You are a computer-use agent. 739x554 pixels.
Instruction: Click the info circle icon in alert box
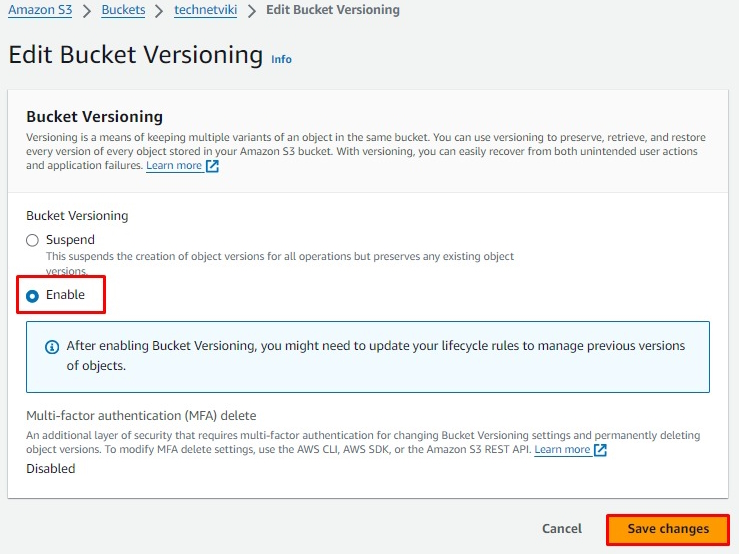(x=52, y=346)
